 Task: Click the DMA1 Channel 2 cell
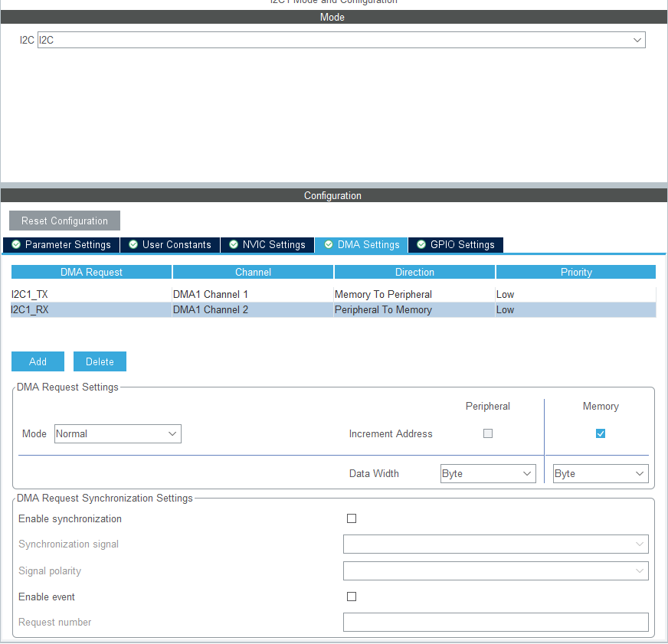tap(253, 309)
